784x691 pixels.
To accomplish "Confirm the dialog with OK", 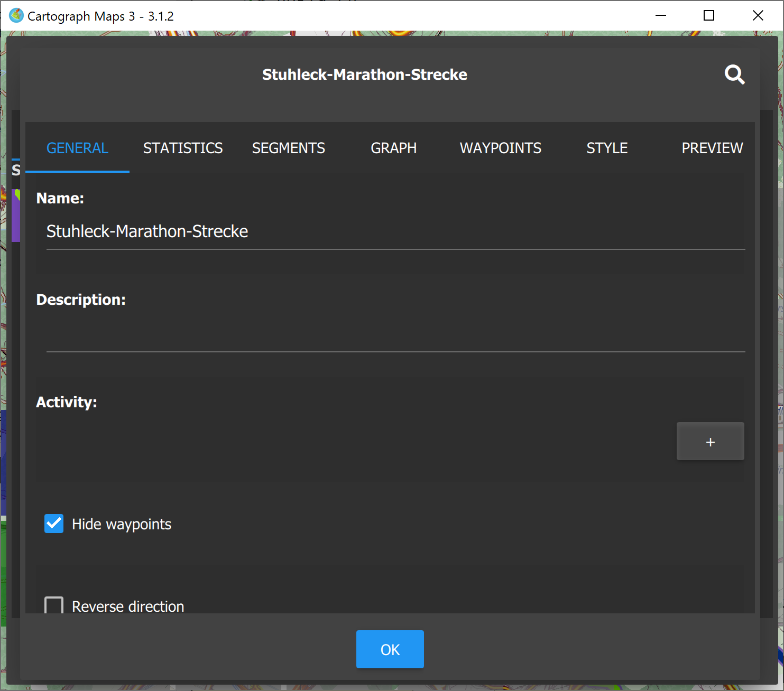I will [x=390, y=649].
